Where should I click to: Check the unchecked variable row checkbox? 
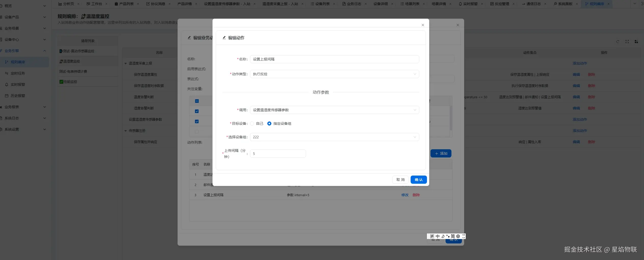coord(197,132)
